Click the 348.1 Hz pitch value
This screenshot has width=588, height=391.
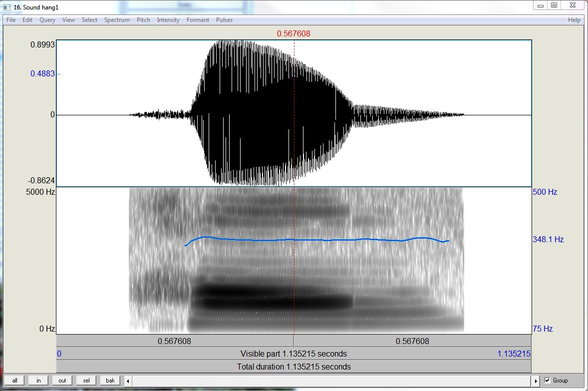[x=548, y=239]
